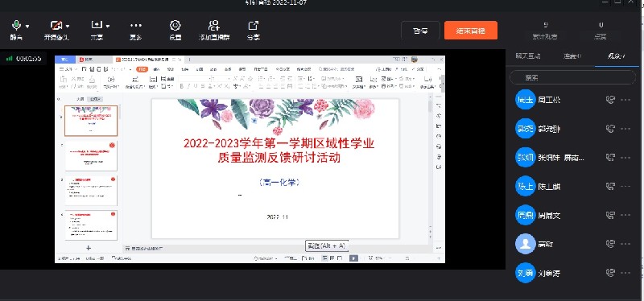Open more options for gray-avatar viewer
This screenshot has width=644, height=301.
click(x=625, y=244)
